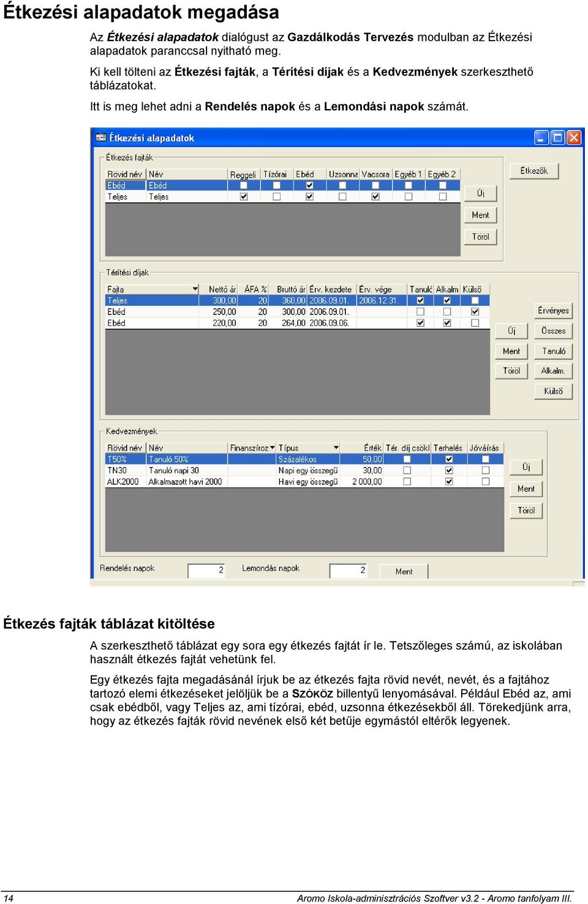Show all fees with the Összes button

[x=554, y=331]
